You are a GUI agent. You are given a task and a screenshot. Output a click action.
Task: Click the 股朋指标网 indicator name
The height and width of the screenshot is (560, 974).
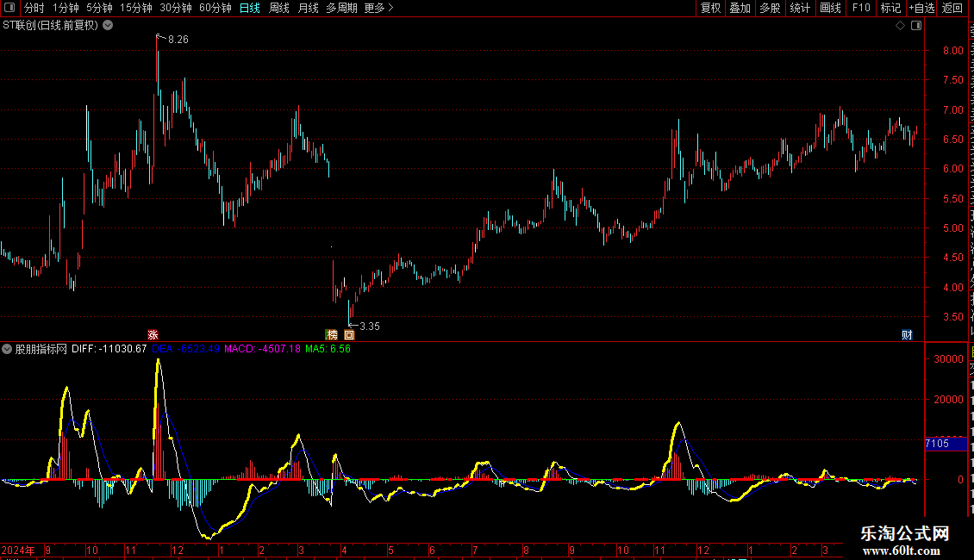coord(41,349)
